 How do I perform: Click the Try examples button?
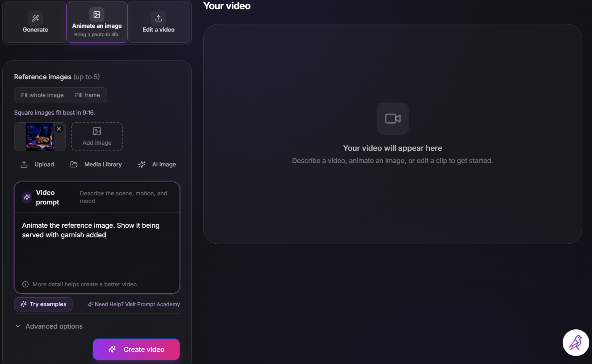[43, 304]
